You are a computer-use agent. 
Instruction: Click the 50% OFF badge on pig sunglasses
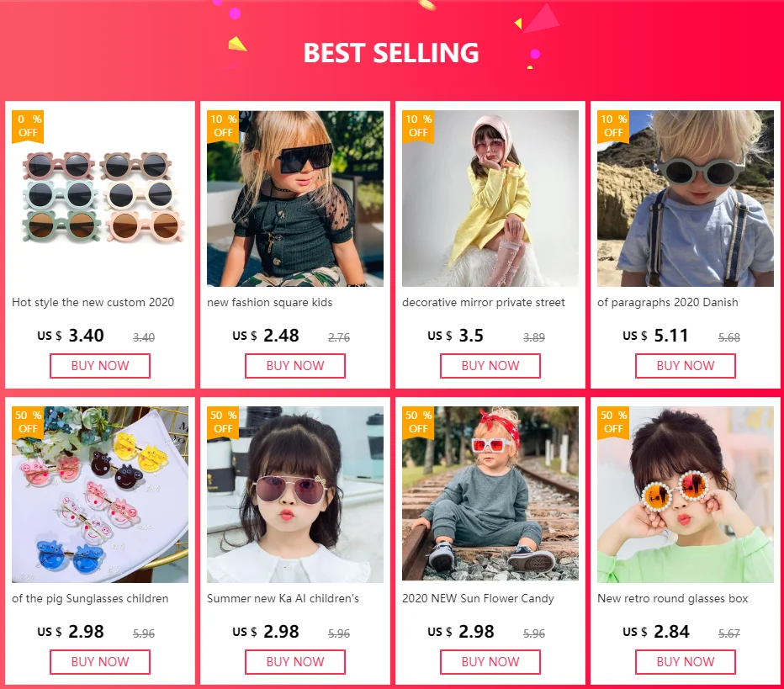[28, 422]
